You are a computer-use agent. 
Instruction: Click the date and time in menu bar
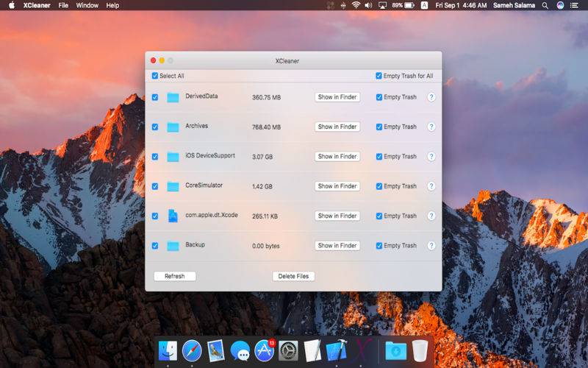click(x=461, y=5)
